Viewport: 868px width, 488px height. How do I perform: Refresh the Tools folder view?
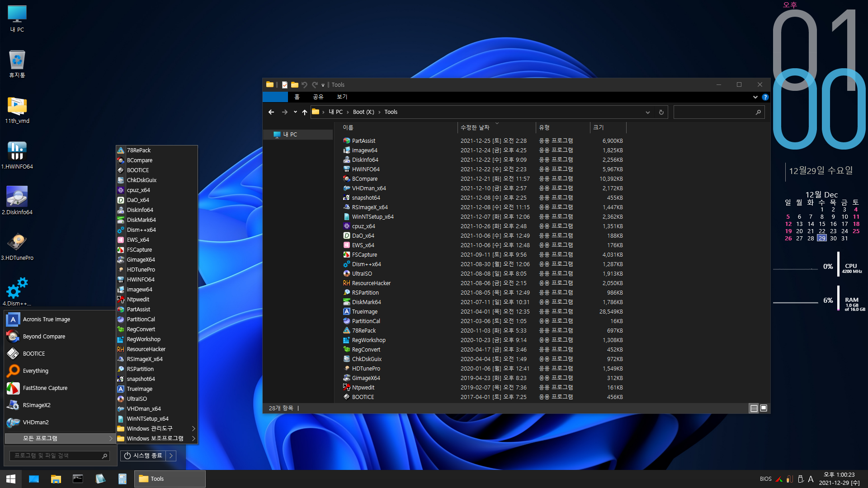(x=661, y=113)
